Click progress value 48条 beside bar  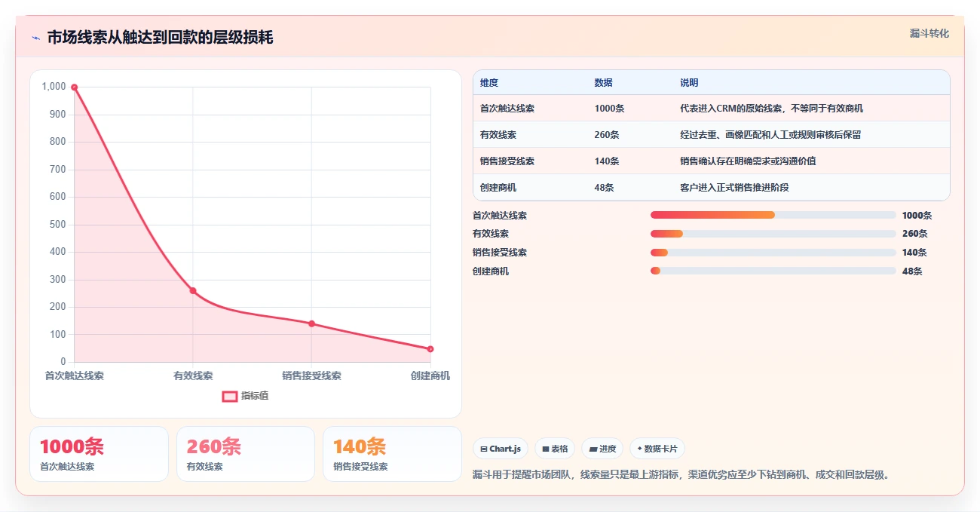(912, 271)
